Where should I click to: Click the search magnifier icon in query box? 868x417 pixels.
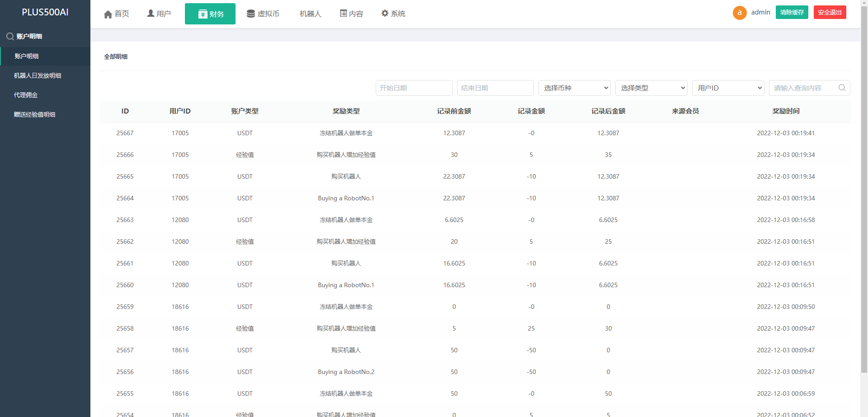(842, 88)
